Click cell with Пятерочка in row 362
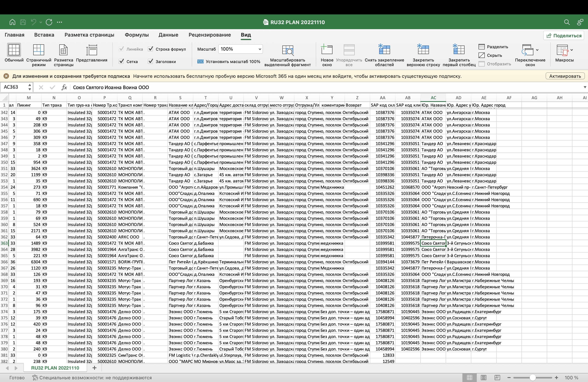The image size is (588, 382). point(433,237)
